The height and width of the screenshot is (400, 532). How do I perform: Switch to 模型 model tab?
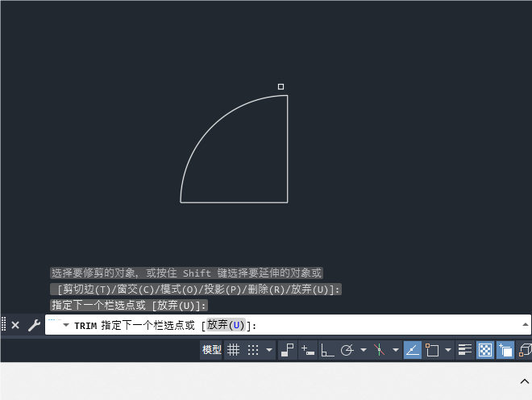(211, 350)
